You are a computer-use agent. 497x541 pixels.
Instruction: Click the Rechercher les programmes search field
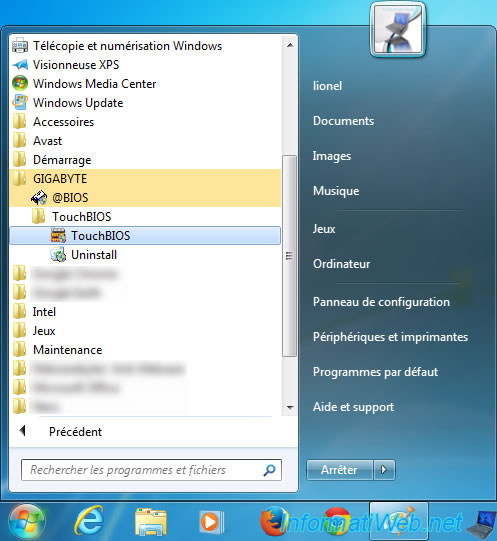point(152,470)
